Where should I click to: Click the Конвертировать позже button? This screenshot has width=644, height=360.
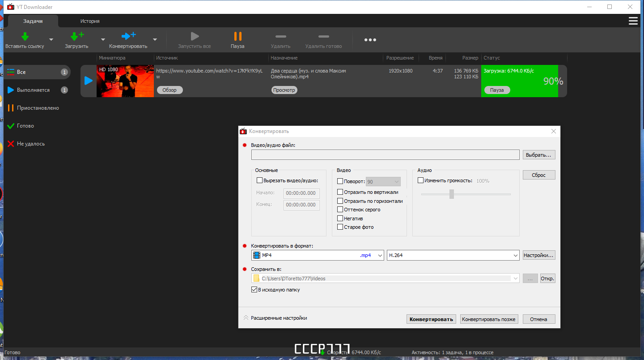[x=489, y=319]
